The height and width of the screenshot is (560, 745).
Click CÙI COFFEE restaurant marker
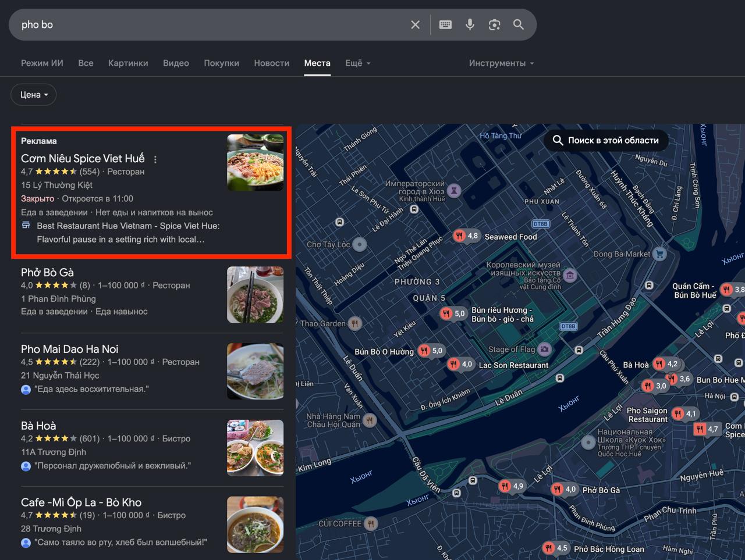coord(370,523)
